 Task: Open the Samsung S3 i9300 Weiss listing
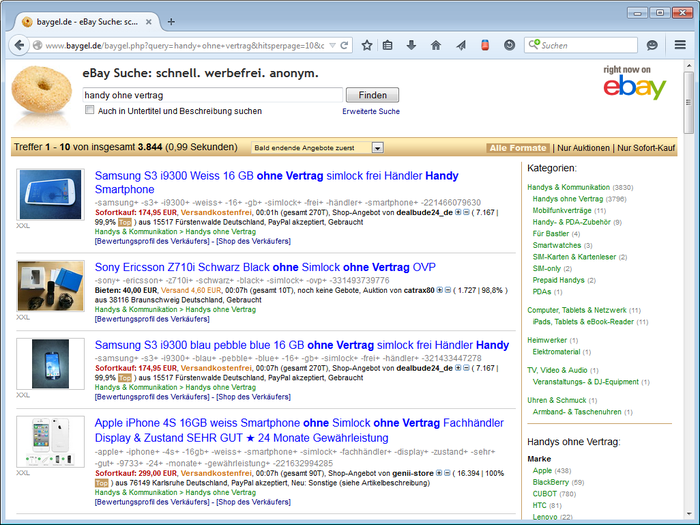(x=276, y=182)
